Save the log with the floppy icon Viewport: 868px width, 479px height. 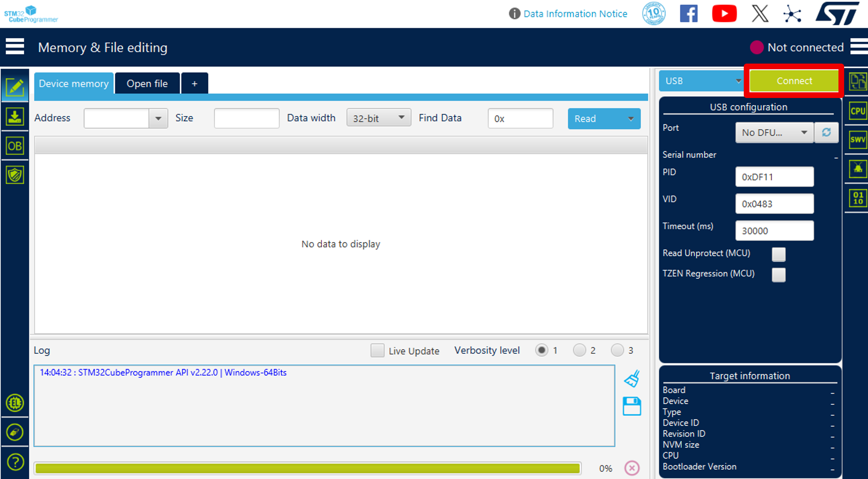point(632,406)
